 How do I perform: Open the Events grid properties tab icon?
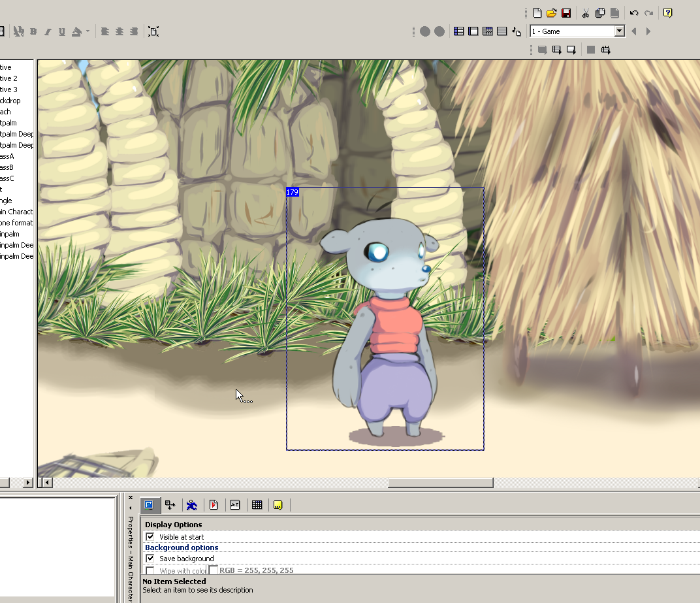(x=257, y=505)
